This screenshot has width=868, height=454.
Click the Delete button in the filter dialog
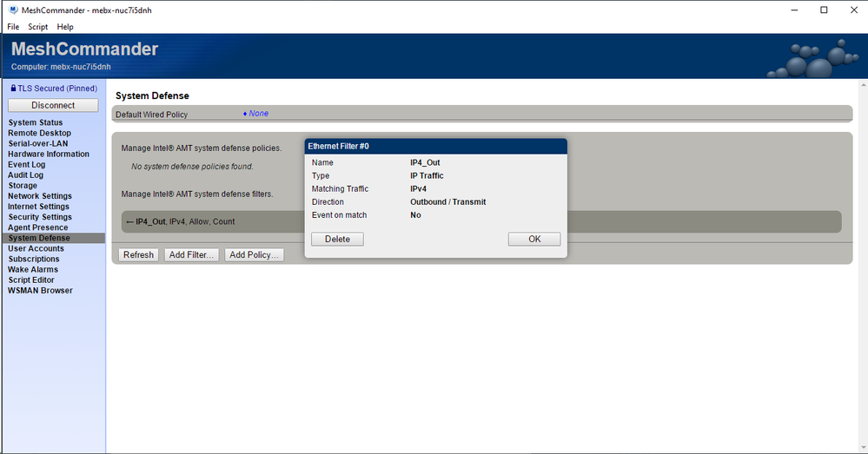point(337,240)
